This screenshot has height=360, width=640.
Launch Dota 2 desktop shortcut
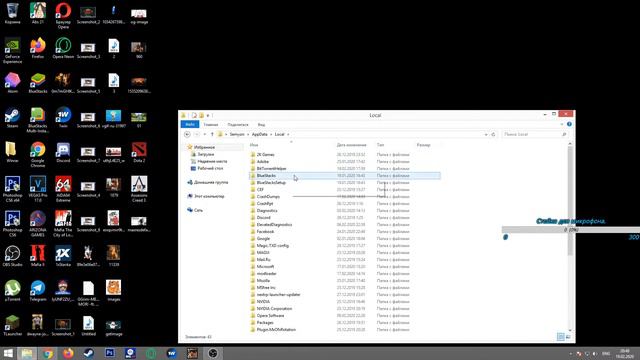(139, 152)
